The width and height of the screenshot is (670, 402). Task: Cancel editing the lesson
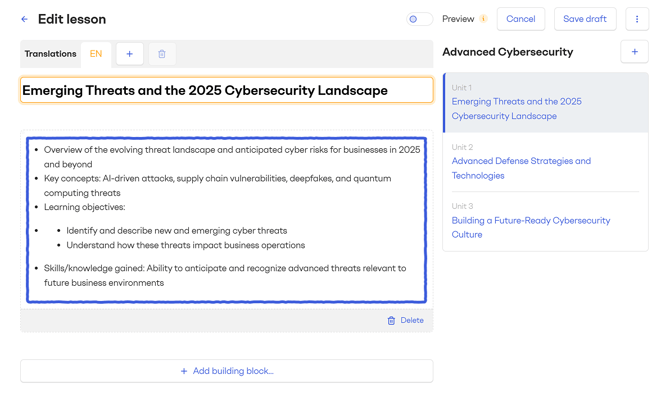[x=520, y=19]
